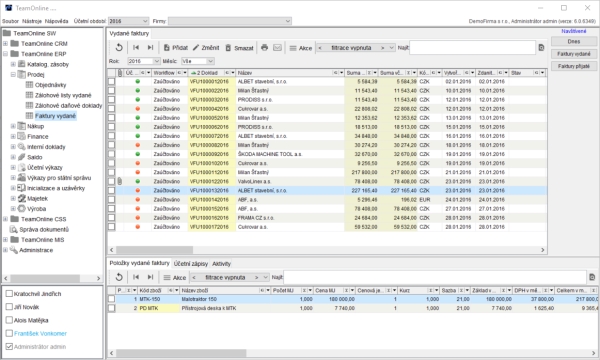Click invoice Najít search field

[x=472, y=48]
